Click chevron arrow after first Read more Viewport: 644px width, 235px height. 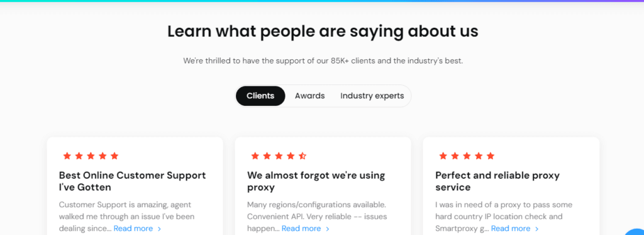(x=159, y=229)
